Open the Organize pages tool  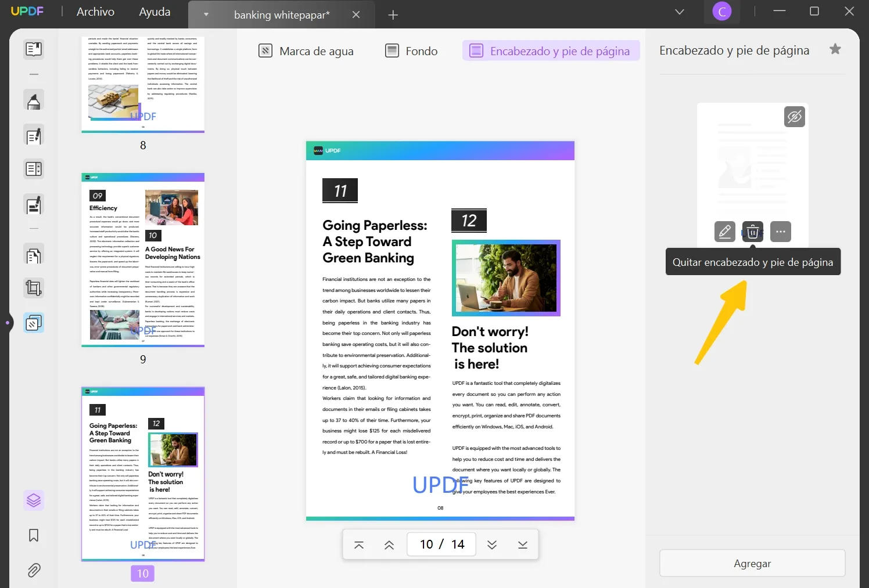(x=34, y=169)
